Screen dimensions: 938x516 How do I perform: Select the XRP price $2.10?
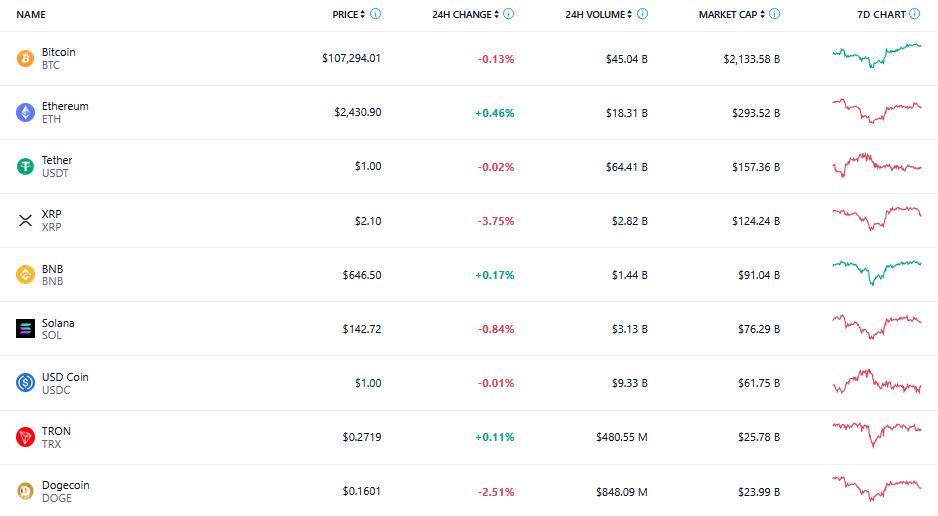[x=368, y=221]
